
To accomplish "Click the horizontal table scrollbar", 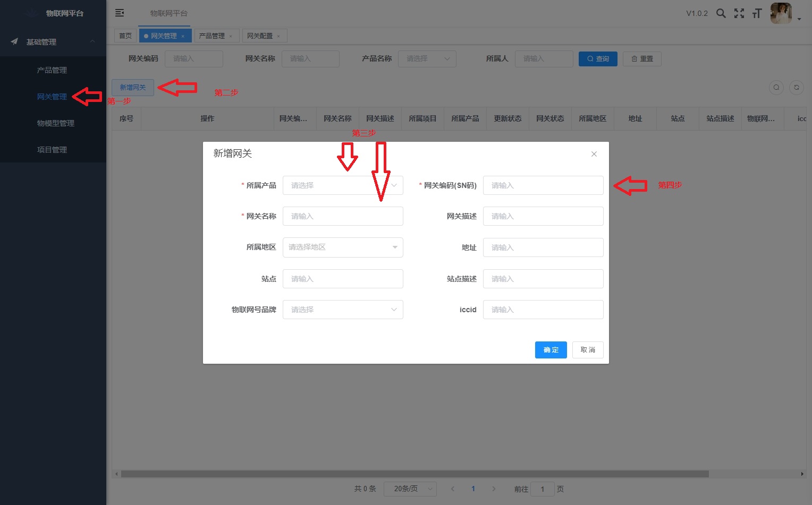I will (415, 474).
